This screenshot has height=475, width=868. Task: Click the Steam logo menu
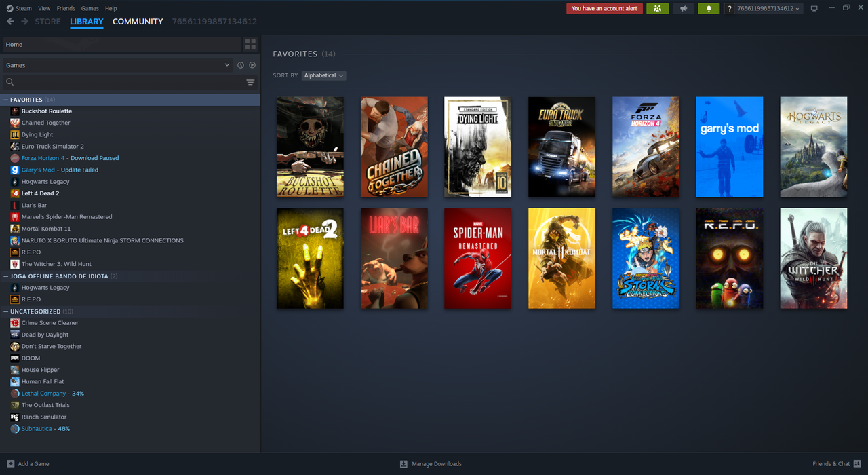pyautogui.click(x=19, y=8)
